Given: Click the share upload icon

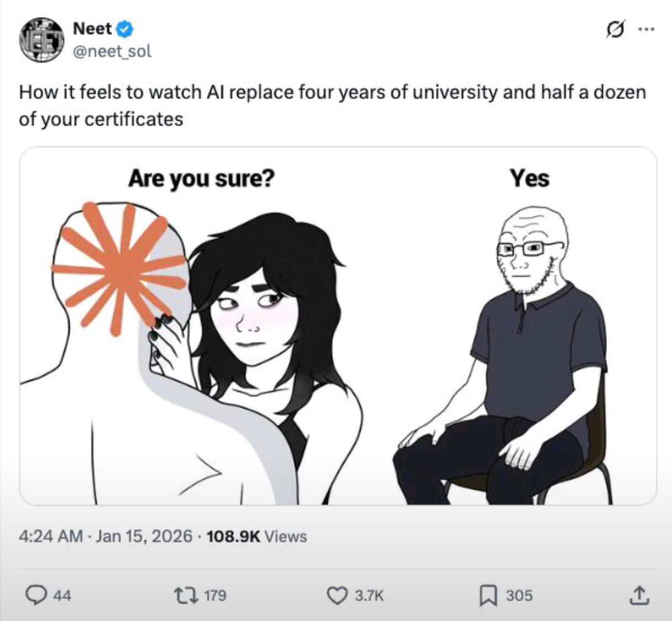Looking at the screenshot, I should click(638, 595).
